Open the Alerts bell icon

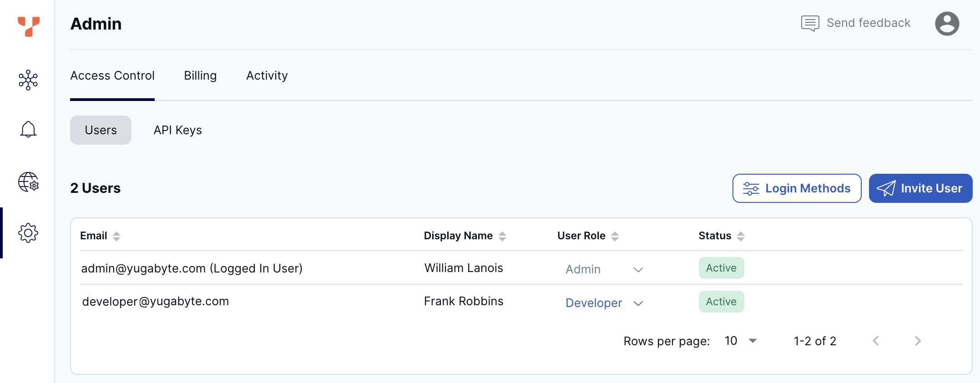click(x=28, y=130)
